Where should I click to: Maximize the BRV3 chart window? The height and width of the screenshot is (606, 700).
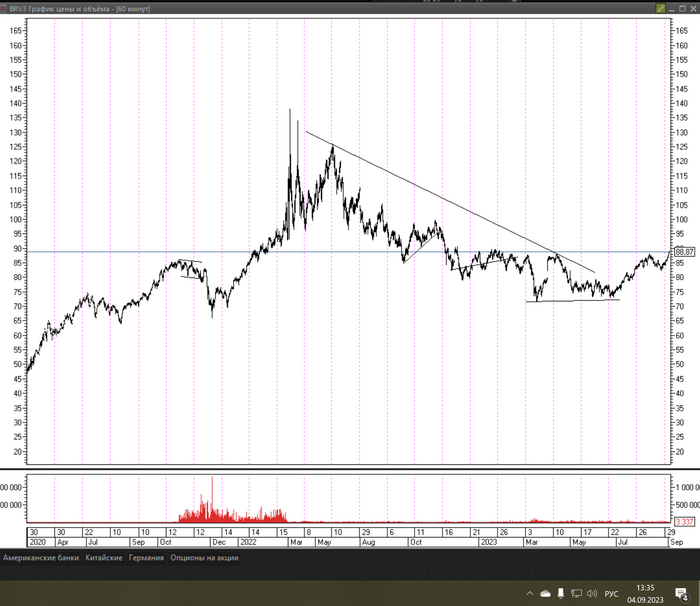coord(682,8)
